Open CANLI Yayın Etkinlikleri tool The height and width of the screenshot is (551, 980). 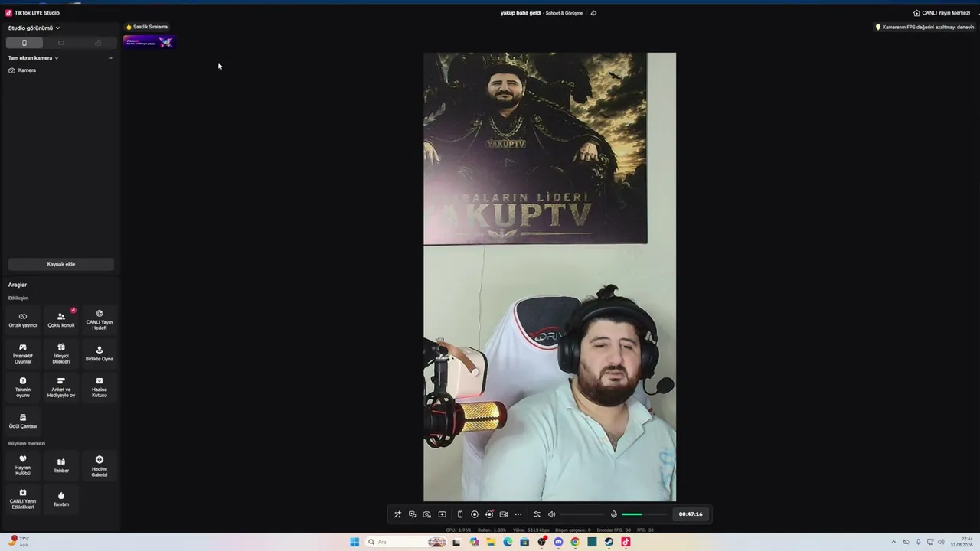[x=23, y=499]
